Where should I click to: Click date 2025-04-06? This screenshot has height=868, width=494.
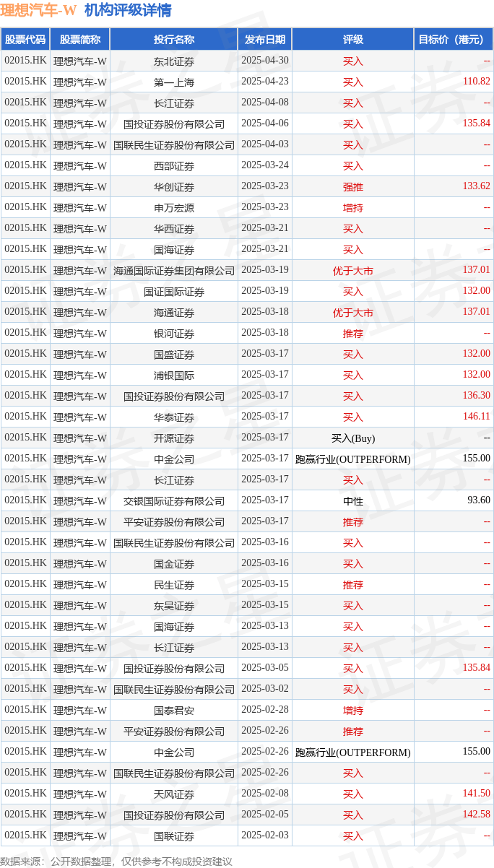[265, 123]
